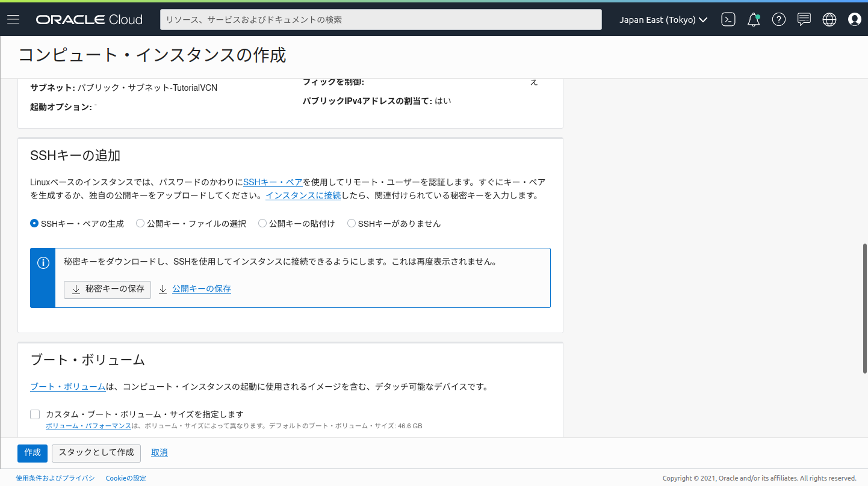Select SSHキー・ペアの生成 radio option
This screenshot has width=868, height=486.
(34, 223)
